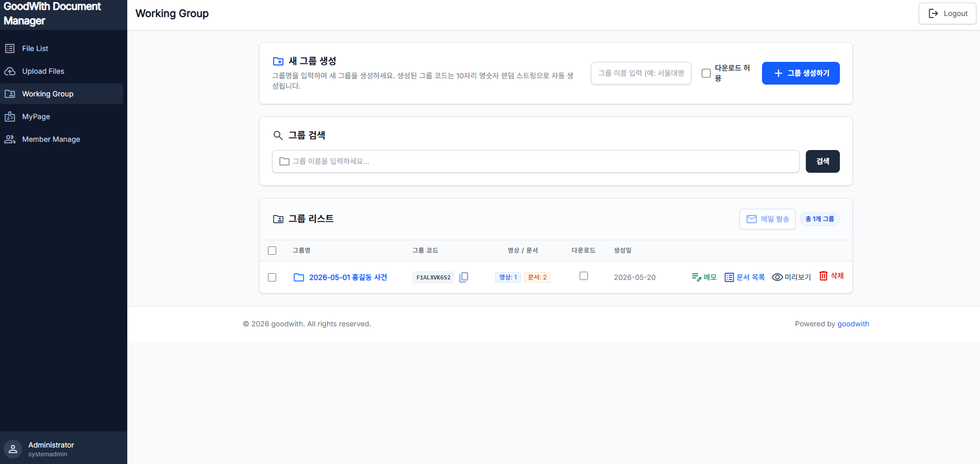The image size is (980, 464).
Task: Click the Administrator user name
Action: coord(51,445)
